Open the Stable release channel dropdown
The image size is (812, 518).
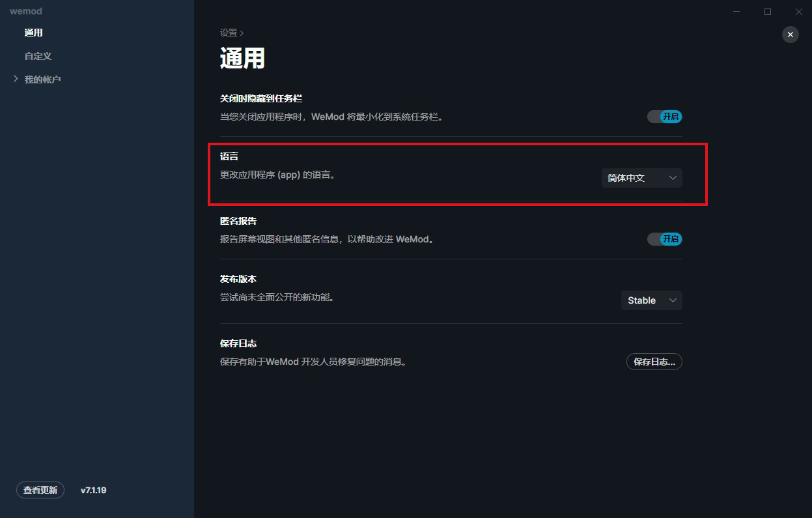(x=651, y=300)
